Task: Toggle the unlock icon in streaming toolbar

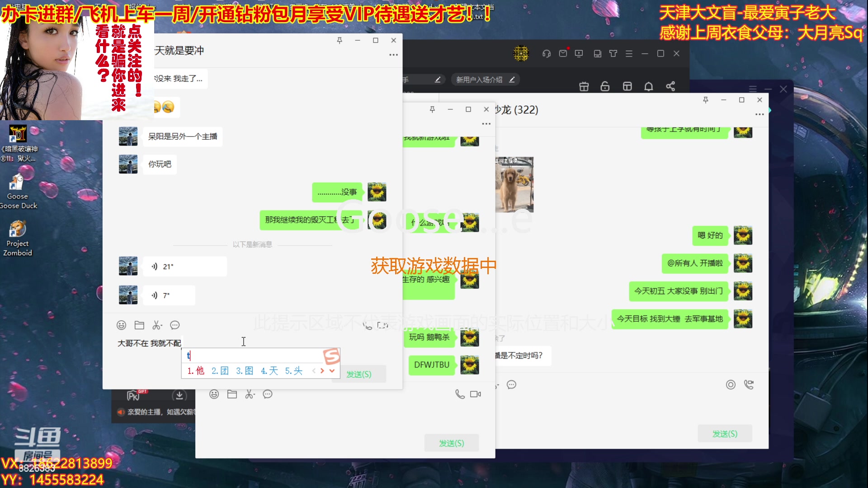Action: coord(605,86)
